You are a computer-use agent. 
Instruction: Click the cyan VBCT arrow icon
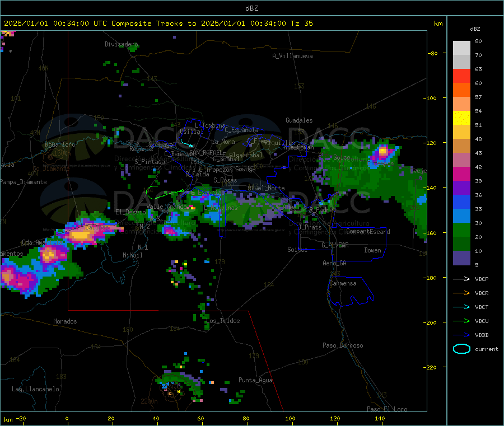(x=461, y=307)
